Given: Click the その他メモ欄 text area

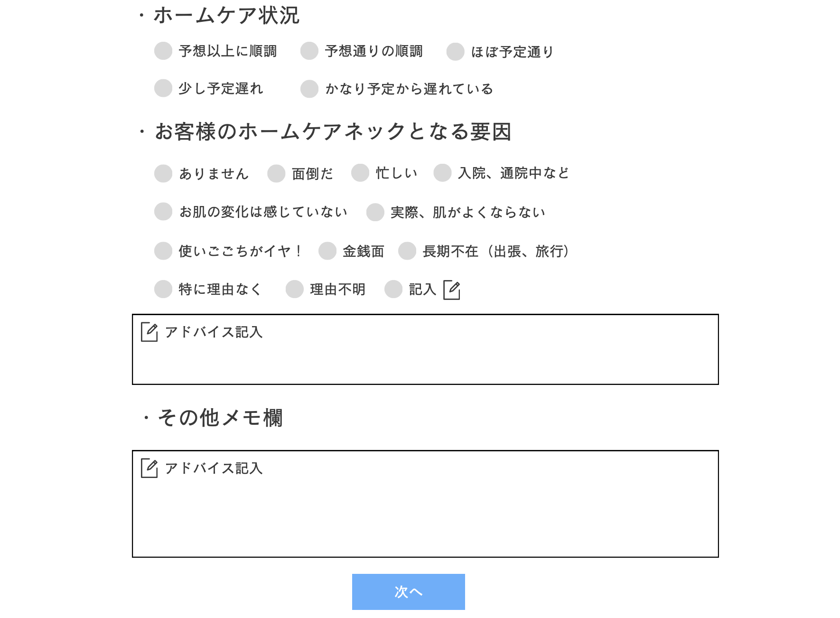Looking at the screenshot, I should pos(425,513).
